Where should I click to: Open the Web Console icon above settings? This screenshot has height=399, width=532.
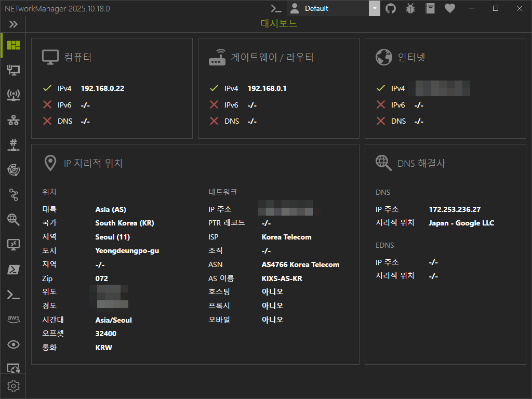click(x=13, y=368)
